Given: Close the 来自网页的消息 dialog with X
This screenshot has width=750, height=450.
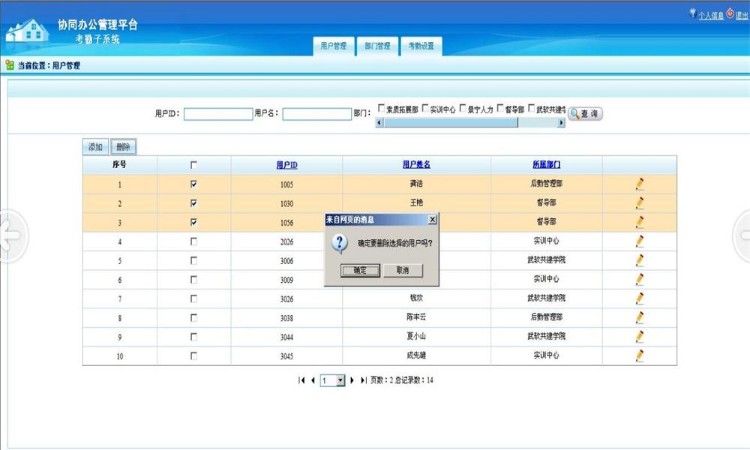Looking at the screenshot, I should [x=432, y=220].
